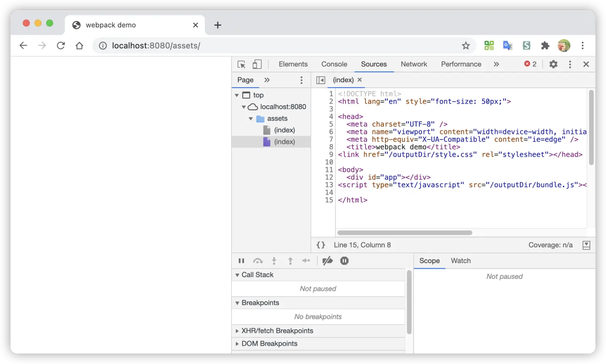
Task: Hide the file navigator sidebar icon
Action: click(x=321, y=80)
